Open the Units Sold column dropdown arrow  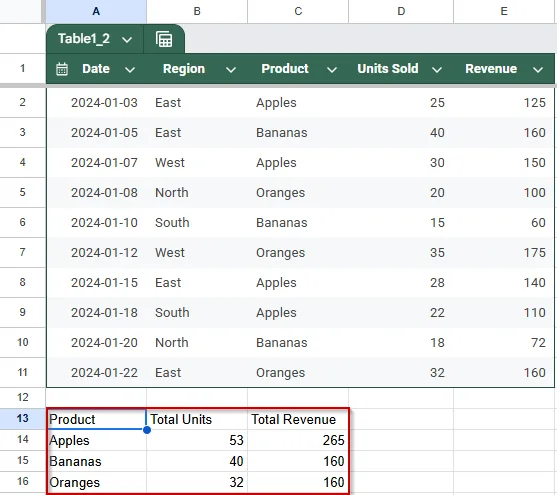pyautogui.click(x=437, y=70)
